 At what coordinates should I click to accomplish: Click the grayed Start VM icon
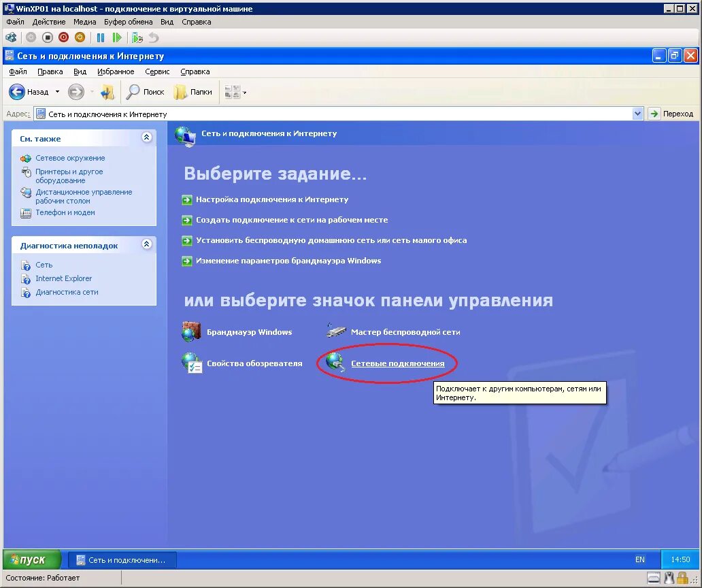[x=31, y=37]
